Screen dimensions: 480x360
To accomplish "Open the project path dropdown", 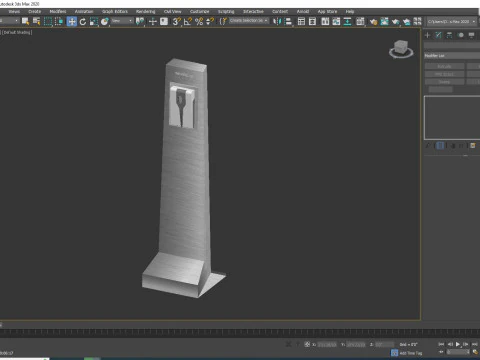I will (x=452, y=21).
